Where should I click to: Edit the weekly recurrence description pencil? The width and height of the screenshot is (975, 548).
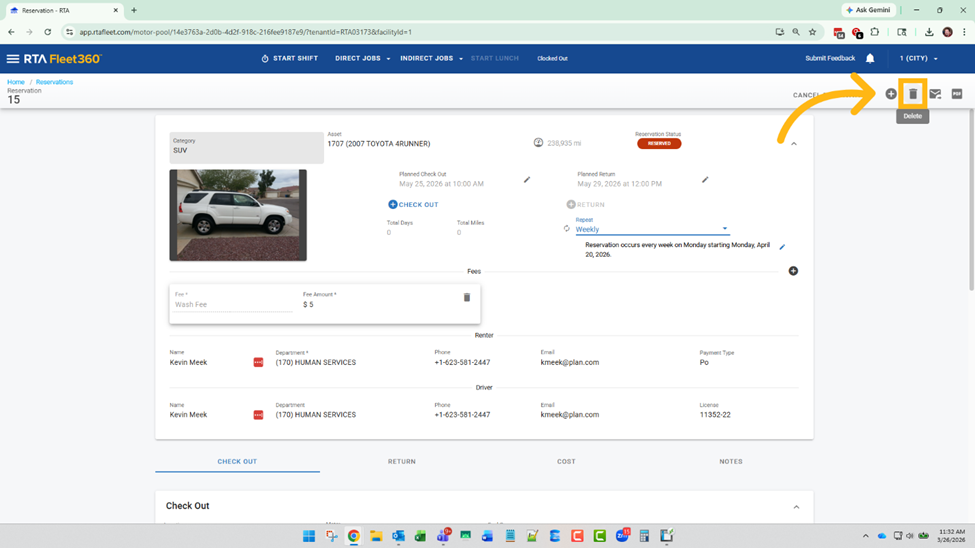[x=782, y=247]
